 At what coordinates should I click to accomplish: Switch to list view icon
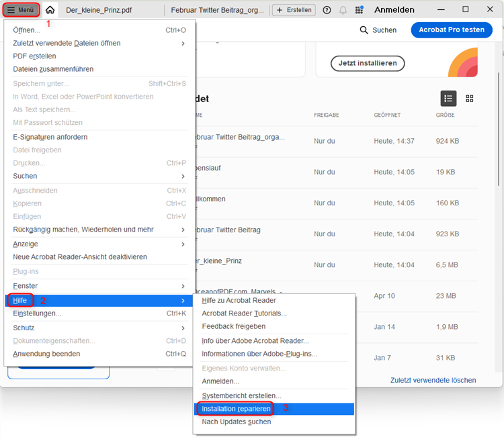click(448, 99)
